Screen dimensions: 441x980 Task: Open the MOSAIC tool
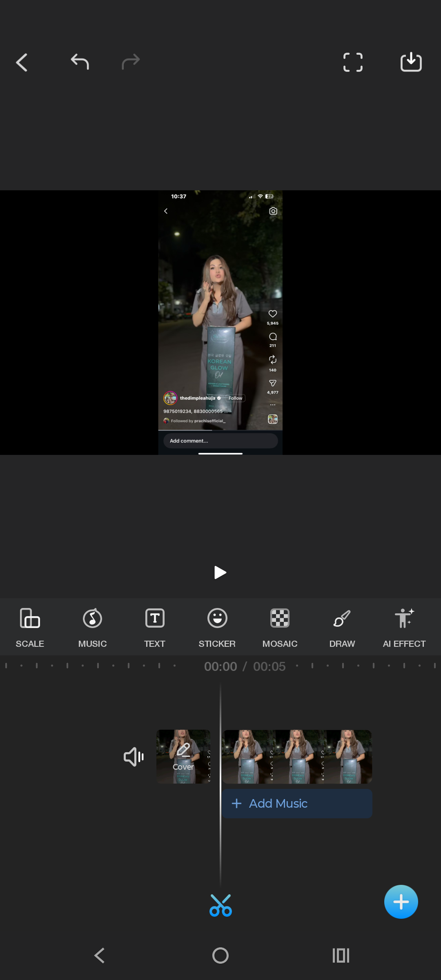280,628
